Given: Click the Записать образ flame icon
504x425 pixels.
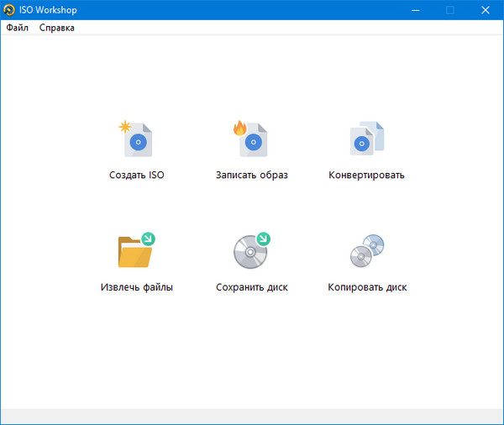Looking at the screenshot, I should (x=251, y=139).
